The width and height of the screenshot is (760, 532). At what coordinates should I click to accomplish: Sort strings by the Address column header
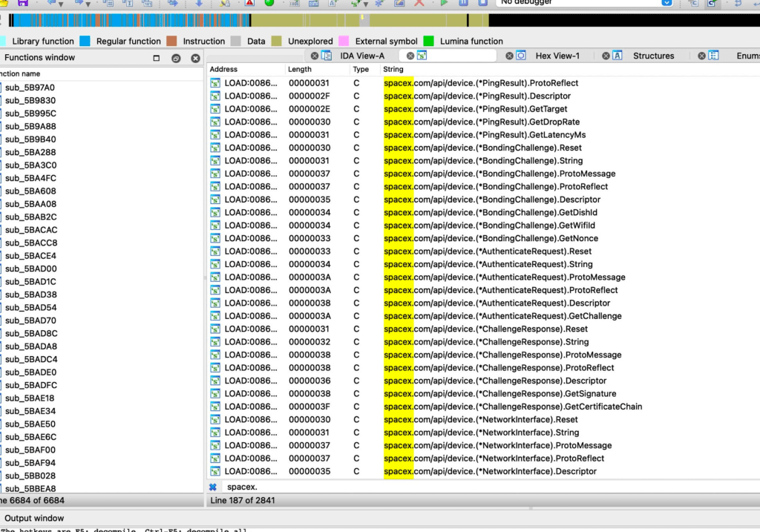click(x=223, y=69)
